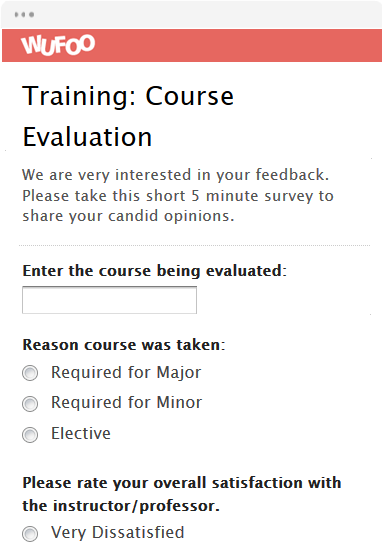Screen dimensions: 382x550
Task: Click the 'Very Dissatisfied' label text
Action: (x=118, y=532)
